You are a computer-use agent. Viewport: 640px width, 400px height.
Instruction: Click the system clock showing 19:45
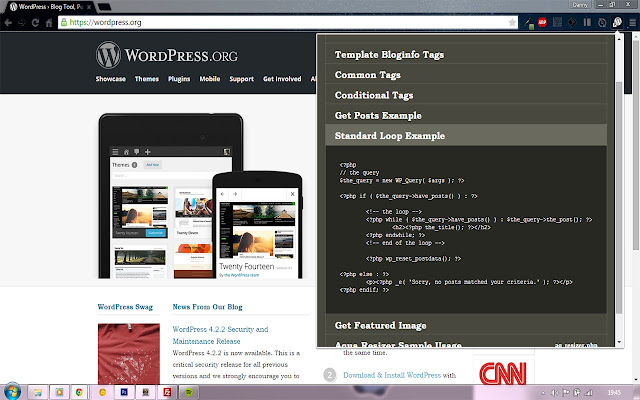point(614,393)
